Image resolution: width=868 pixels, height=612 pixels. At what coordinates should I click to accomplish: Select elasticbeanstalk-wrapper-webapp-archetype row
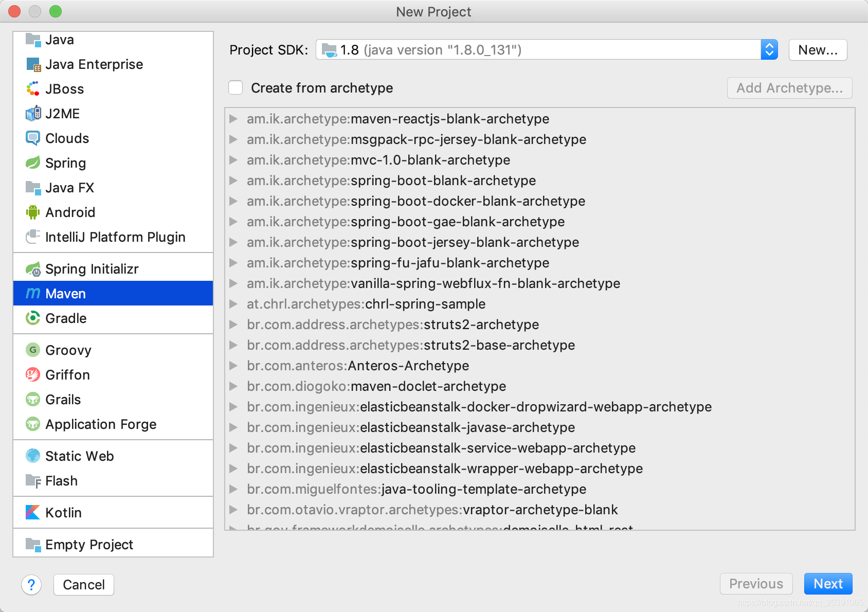539,469
